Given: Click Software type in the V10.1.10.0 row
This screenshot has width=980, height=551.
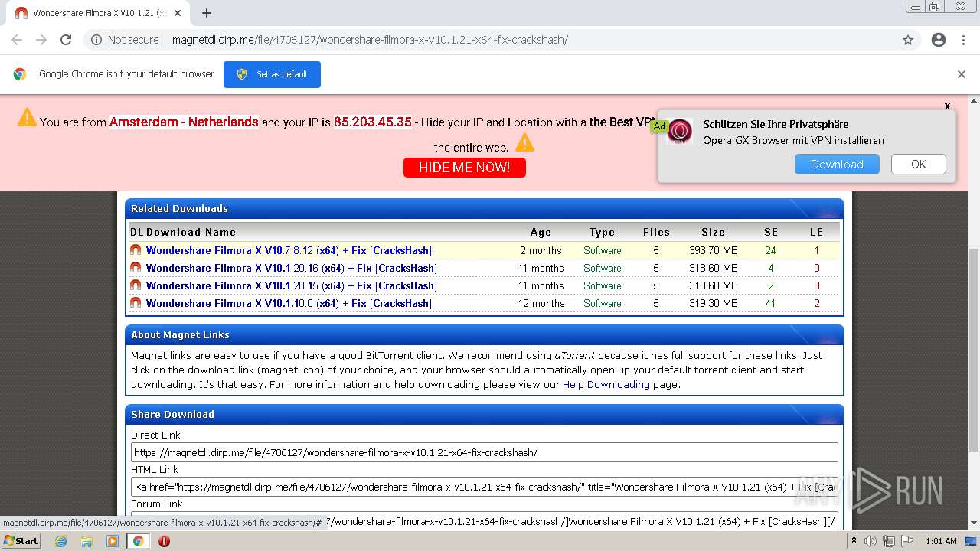Looking at the screenshot, I should [x=603, y=303].
